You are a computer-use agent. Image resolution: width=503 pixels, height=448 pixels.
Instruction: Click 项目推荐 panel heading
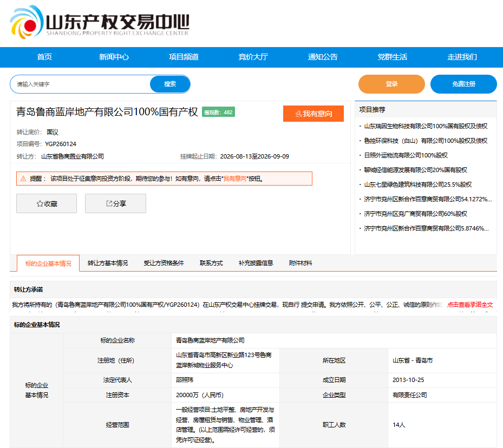pos(372,110)
